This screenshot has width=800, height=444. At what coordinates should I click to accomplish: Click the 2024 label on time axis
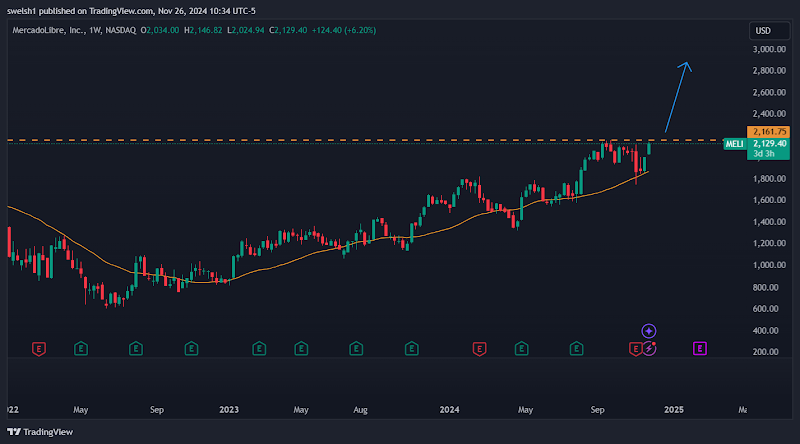[x=449, y=410]
